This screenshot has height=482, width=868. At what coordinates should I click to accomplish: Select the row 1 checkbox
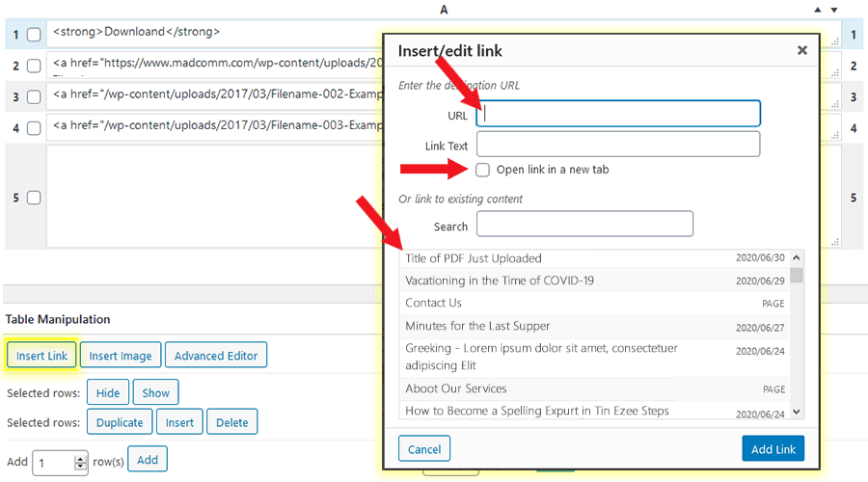click(x=34, y=35)
